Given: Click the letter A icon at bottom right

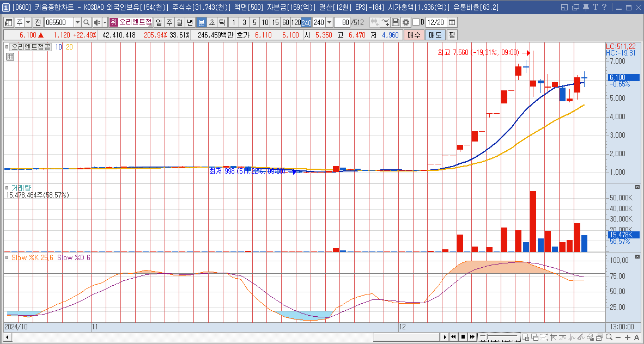Looking at the screenshot, I should click(636, 337).
